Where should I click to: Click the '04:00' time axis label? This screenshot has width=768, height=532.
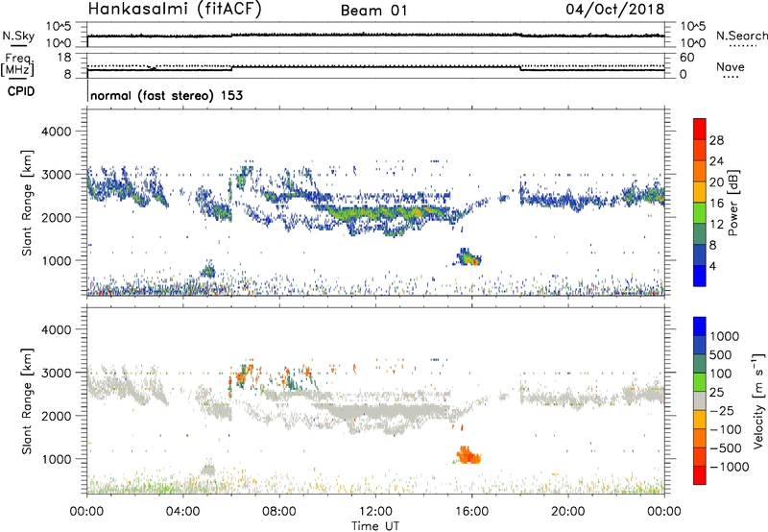pyautogui.click(x=183, y=512)
